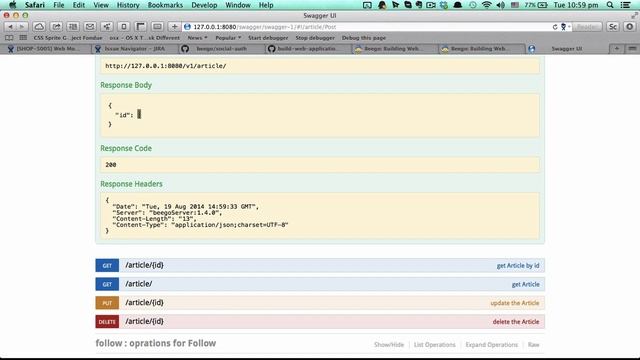Open the Apple menu
This screenshot has height=360, width=640.
13,5
